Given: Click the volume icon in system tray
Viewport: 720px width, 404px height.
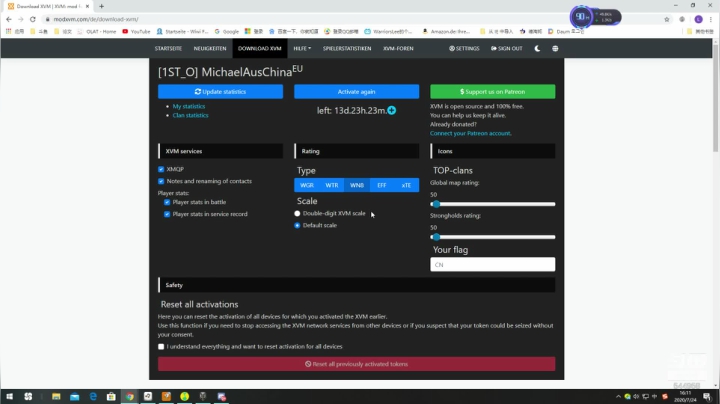Looking at the screenshot, I should click(x=636, y=396).
